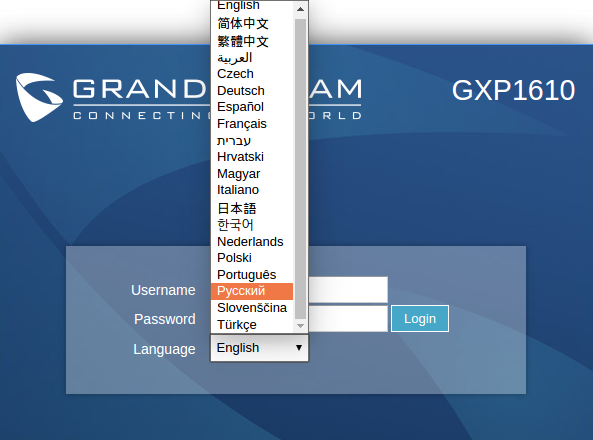This screenshot has height=440, width=593.
Task: Click the list scrollbar up arrow
Action: point(300,9)
